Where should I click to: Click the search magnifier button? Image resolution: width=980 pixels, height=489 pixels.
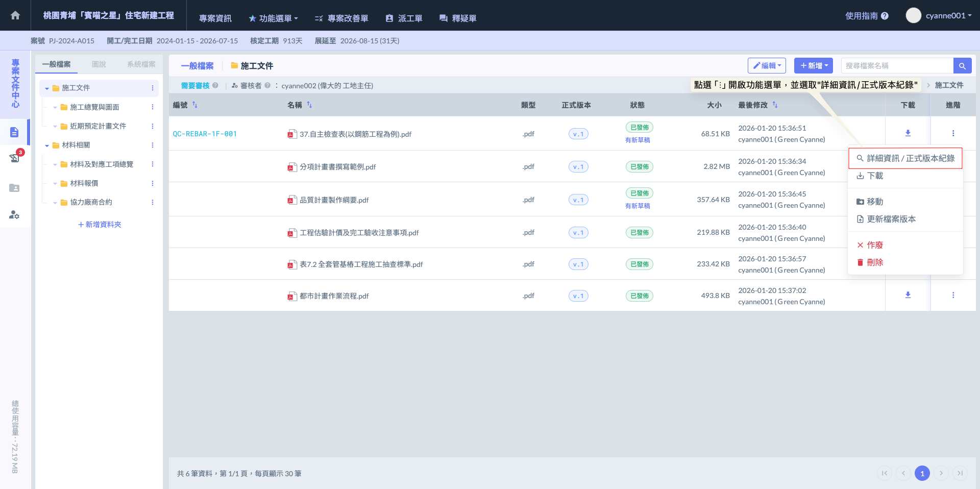point(962,66)
